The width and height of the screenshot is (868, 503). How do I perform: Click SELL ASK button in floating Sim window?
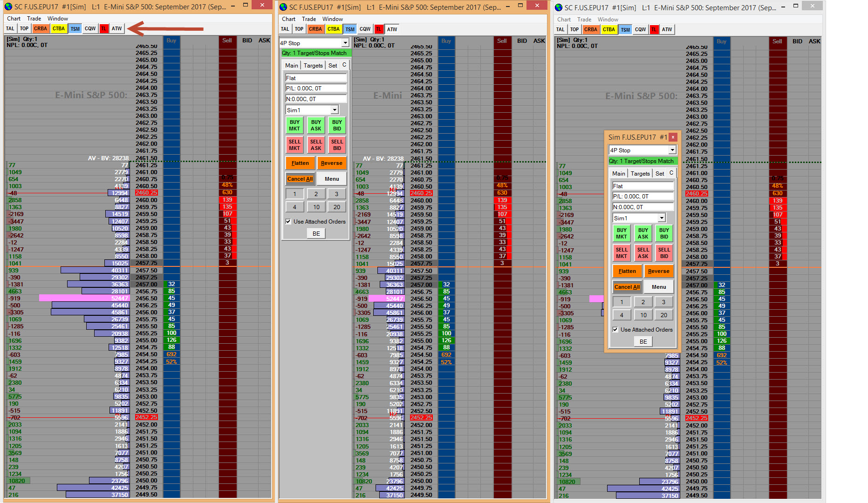click(x=643, y=253)
